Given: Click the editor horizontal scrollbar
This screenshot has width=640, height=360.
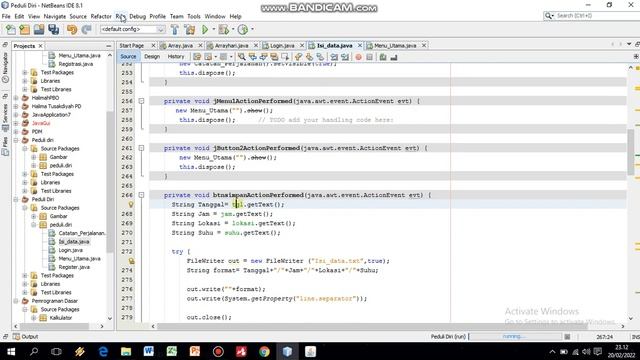Looking at the screenshot, I should click(372, 326).
